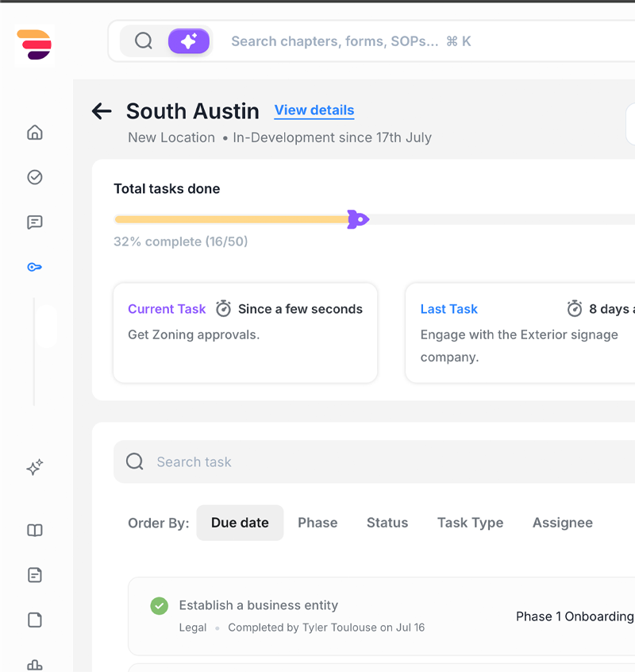Click the South Austin page title

coord(193,111)
